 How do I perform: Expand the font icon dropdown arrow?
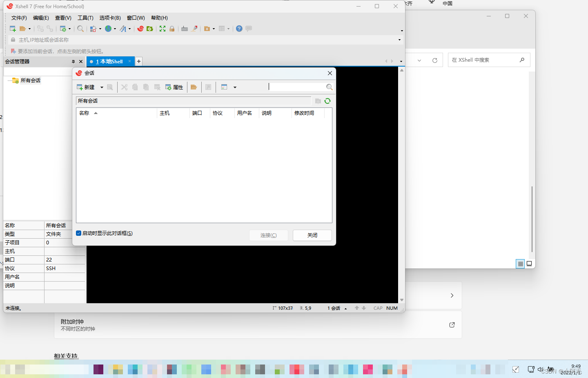129,29
